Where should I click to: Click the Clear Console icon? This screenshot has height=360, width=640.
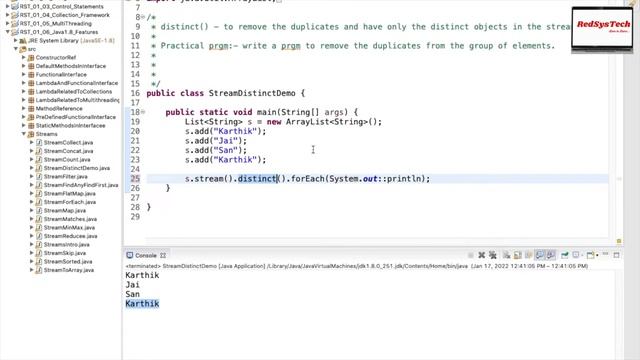[x=507, y=255]
